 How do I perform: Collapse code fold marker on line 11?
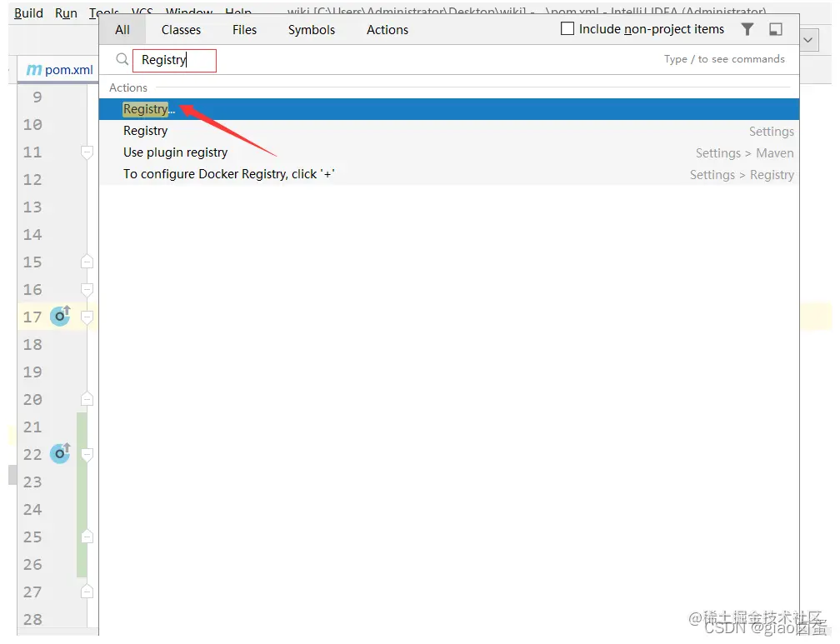87,152
